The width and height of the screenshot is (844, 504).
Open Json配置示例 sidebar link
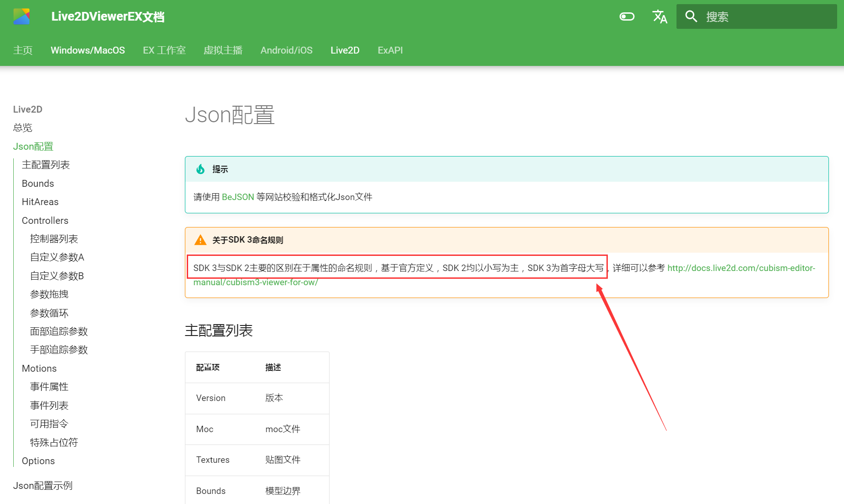[43, 486]
